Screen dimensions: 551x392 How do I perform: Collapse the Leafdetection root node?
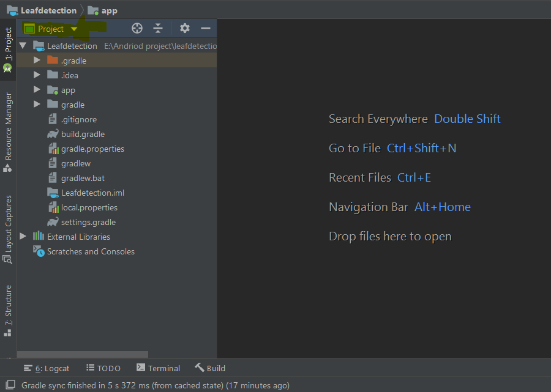(x=23, y=45)
